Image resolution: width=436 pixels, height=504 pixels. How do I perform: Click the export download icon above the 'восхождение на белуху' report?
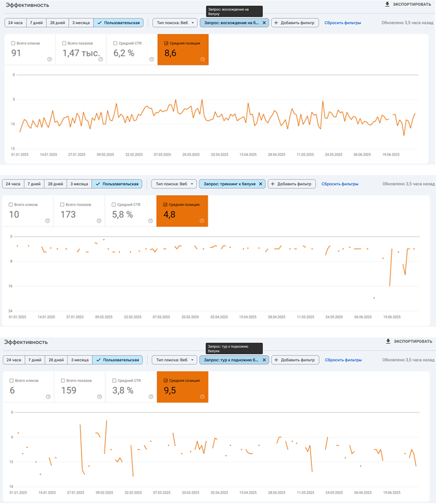point(387,4)
